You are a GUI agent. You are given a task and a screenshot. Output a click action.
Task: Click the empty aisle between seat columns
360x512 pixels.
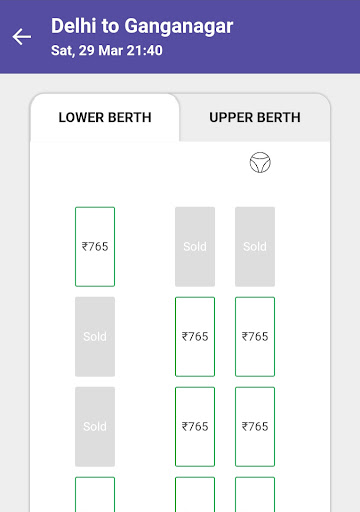(145, 337)
